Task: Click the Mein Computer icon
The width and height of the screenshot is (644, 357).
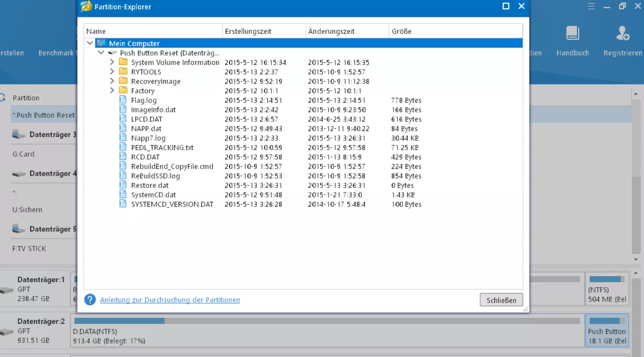Action: click(x=101, y=43)
